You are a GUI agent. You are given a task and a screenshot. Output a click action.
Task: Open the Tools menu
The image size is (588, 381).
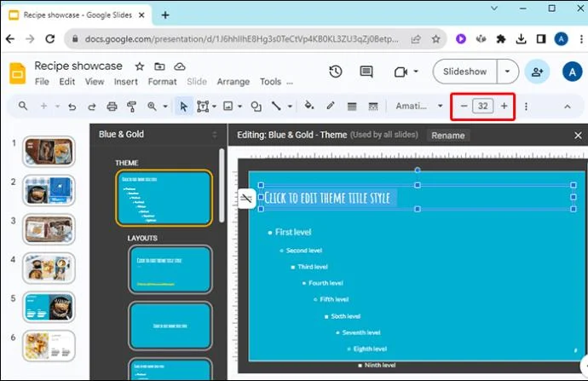pos(270,81)
